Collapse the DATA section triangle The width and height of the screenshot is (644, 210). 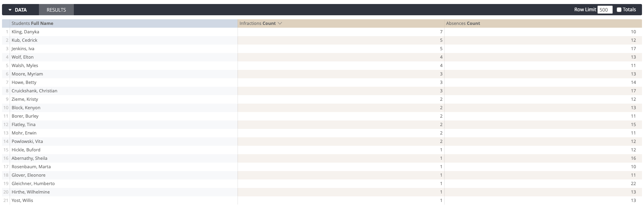tap(10, 10)
